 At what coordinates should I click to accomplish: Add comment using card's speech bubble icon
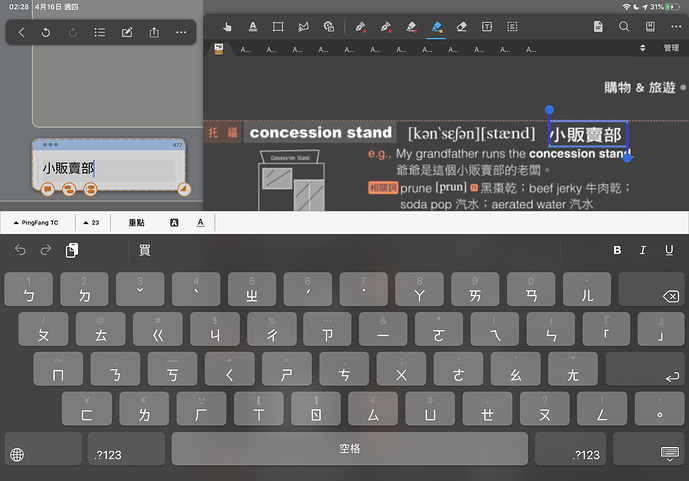[47, 189]
